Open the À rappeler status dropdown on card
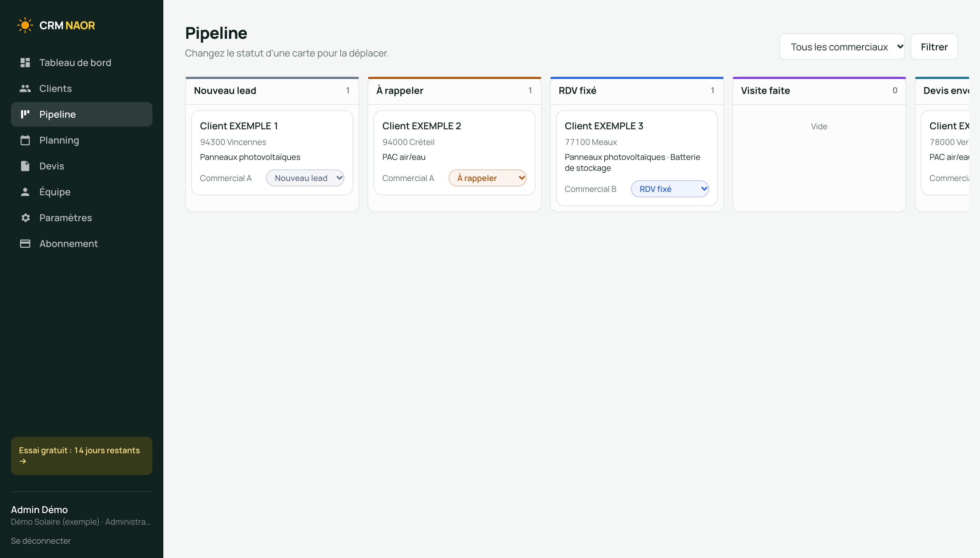 click(x=488, y=178)
